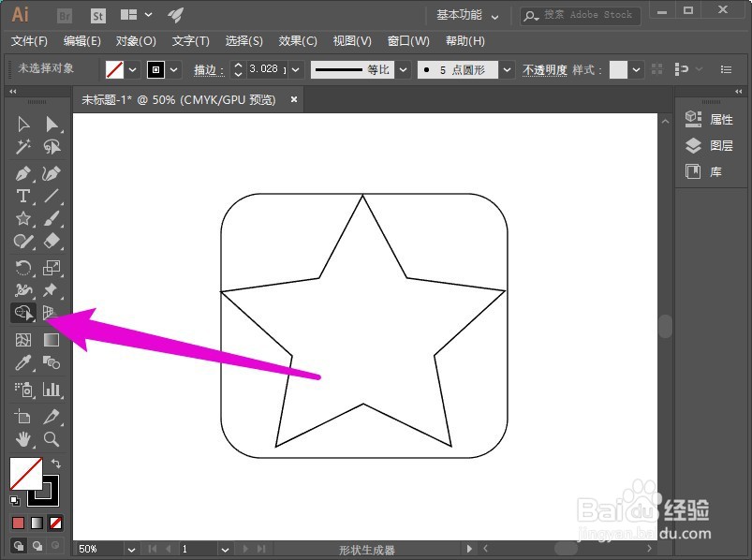Select the Puppet Warp pin tool

51,289
